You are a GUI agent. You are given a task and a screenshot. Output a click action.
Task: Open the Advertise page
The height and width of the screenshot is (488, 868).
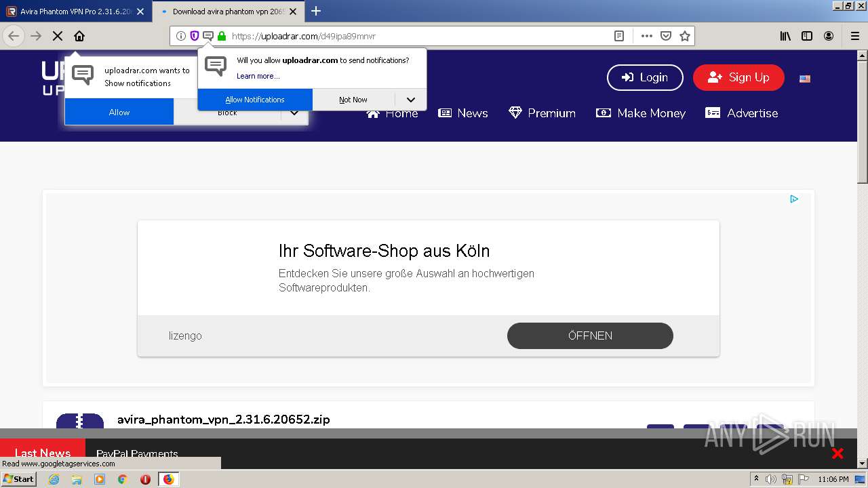point(742,113)
